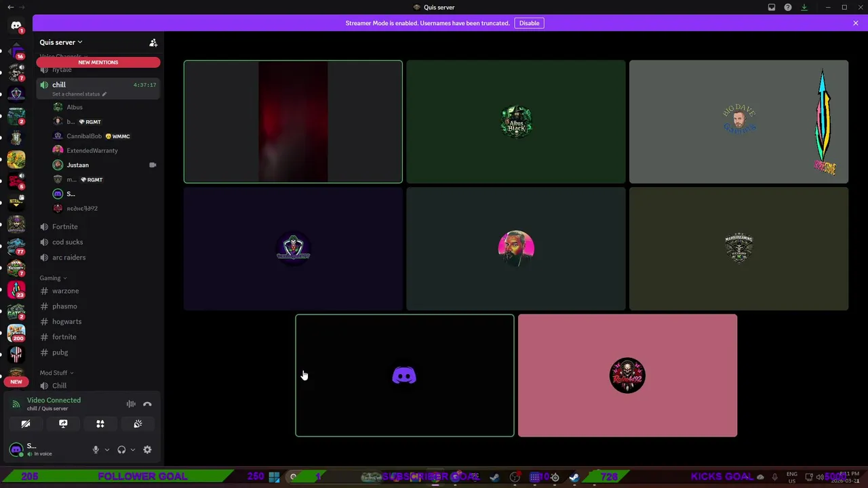Toggle headphone deafen
Viewport: 868px width, 488px height.
click(x=121, y=449)
